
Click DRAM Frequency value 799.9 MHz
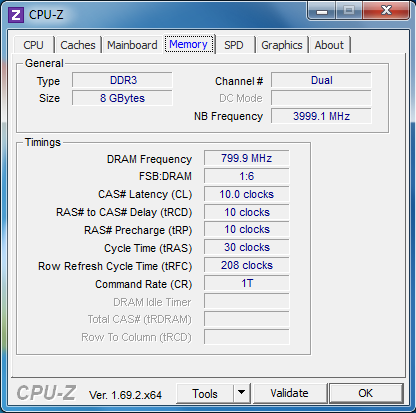247,158
